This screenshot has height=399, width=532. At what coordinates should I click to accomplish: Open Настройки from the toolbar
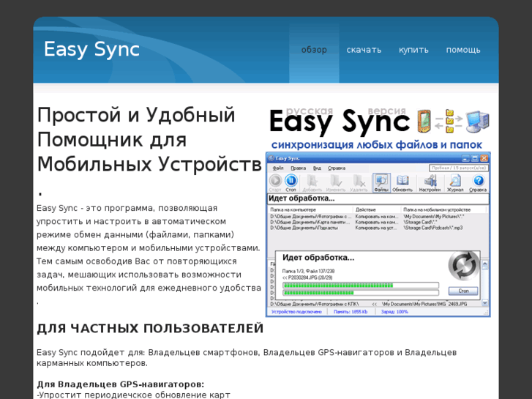[x=430, y=183]
